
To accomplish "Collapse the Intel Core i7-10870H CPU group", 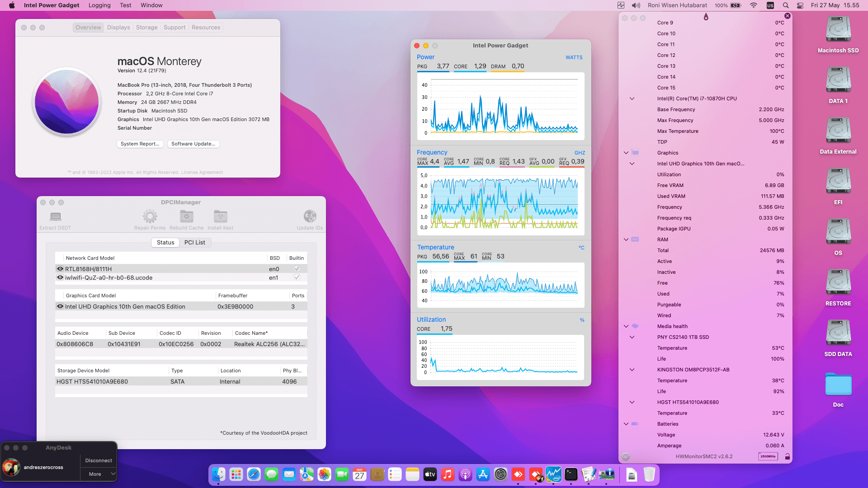I will tap(632, 99).
